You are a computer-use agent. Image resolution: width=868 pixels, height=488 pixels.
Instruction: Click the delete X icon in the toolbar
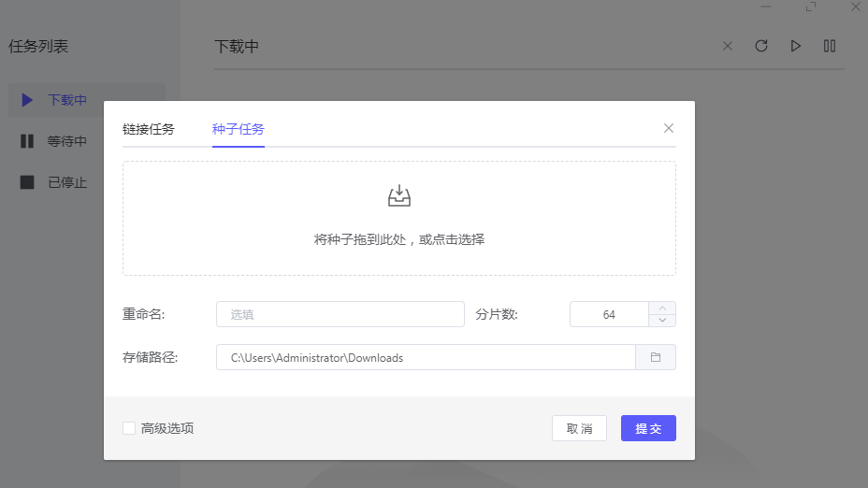(728, 47)
